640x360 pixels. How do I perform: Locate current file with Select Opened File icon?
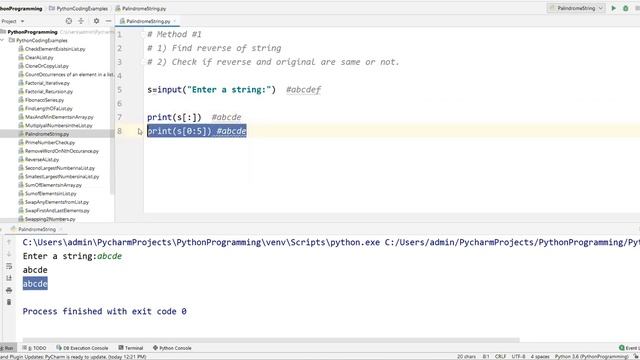[69, 21]
